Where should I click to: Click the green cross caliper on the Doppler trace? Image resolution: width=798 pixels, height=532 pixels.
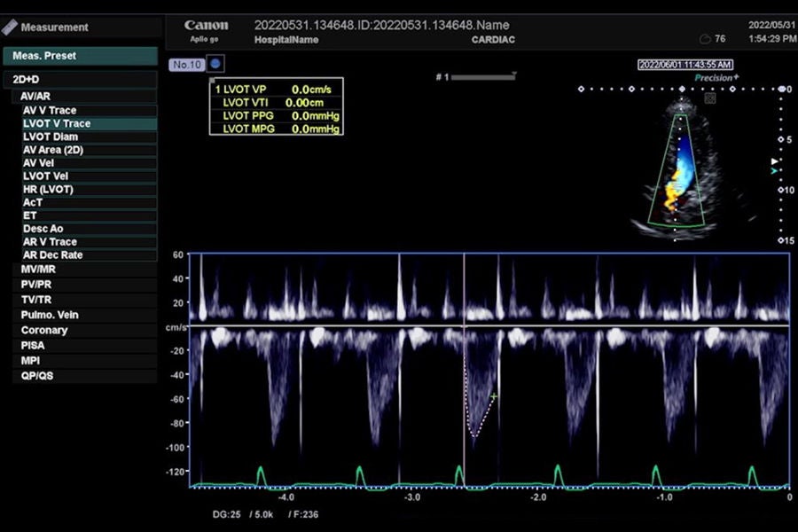pyautogui.click(x=493, y=395)
